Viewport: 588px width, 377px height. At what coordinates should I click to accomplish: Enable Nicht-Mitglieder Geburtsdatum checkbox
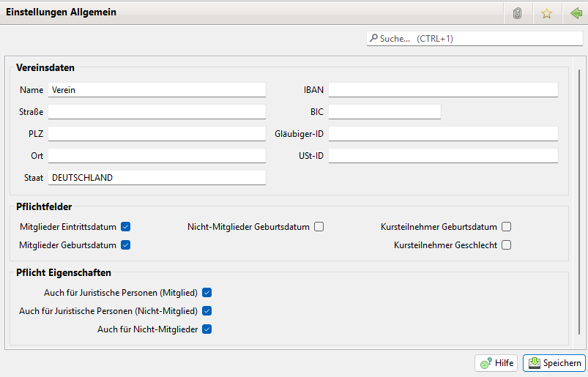tap(319, 227)
